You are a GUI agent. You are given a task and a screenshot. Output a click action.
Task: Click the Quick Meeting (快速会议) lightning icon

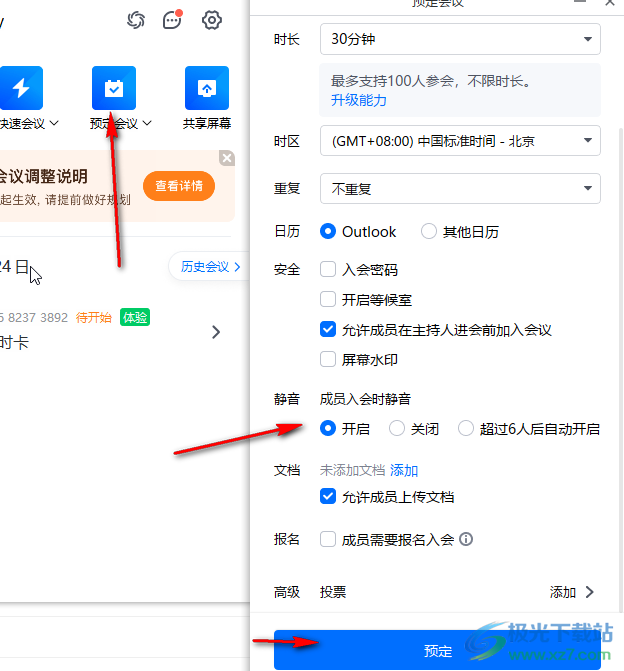point(21,88)
